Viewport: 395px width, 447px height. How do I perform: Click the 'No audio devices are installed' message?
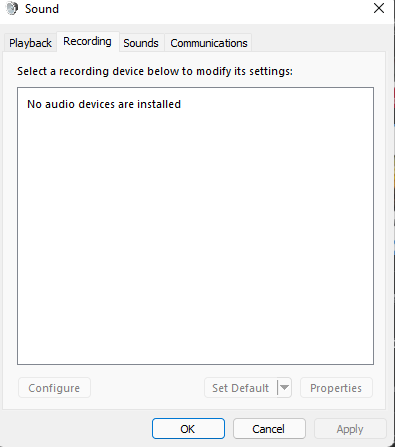click(104, 104)
